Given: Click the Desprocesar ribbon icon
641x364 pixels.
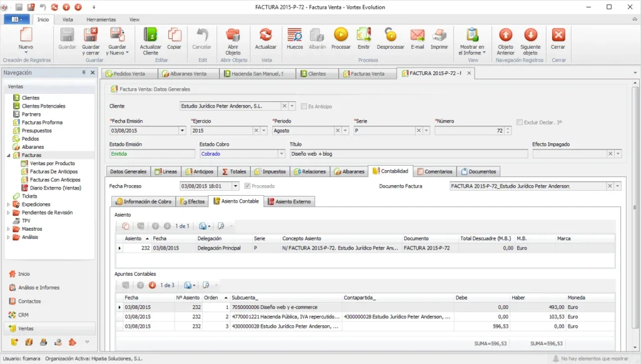Looking at the screenshot, I should point(391,35).
